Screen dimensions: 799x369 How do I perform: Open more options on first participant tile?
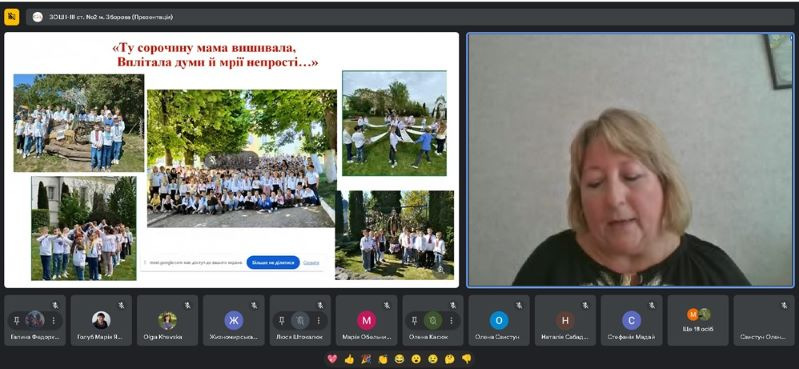click(x=54, y=321)
